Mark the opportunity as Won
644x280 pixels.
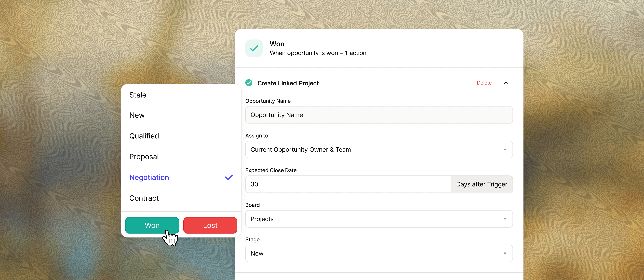tap(152, 225)
